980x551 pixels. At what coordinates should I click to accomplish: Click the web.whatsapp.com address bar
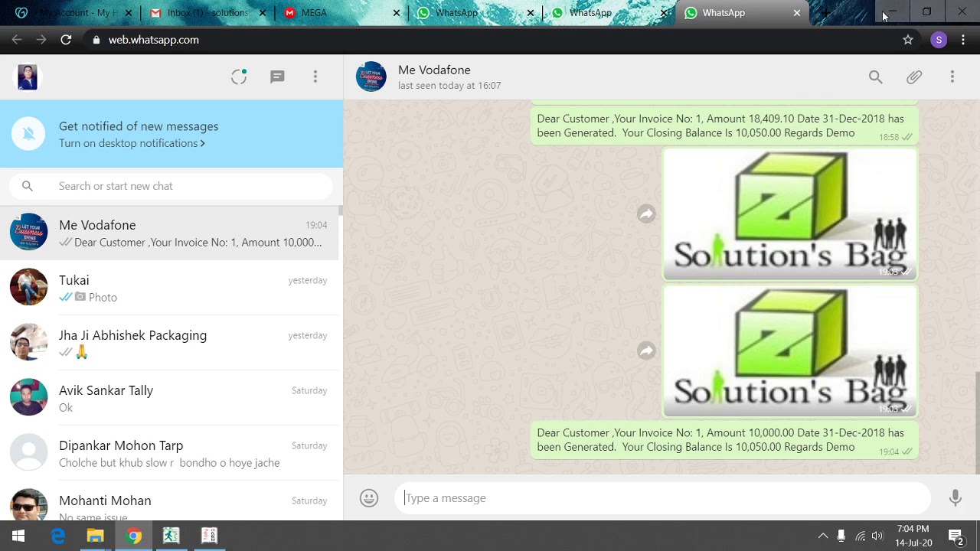pos(490,40)
